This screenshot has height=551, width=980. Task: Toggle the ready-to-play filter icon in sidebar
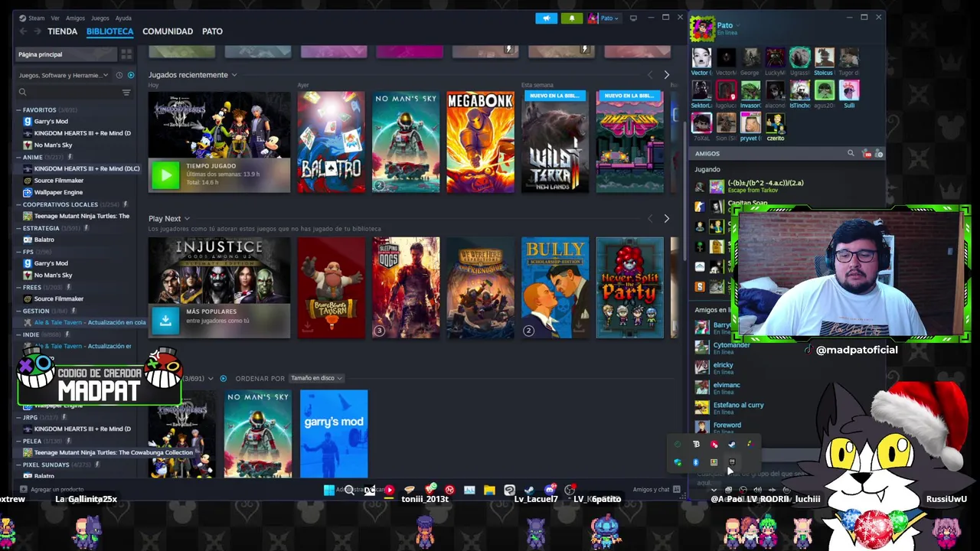[131, 75]
